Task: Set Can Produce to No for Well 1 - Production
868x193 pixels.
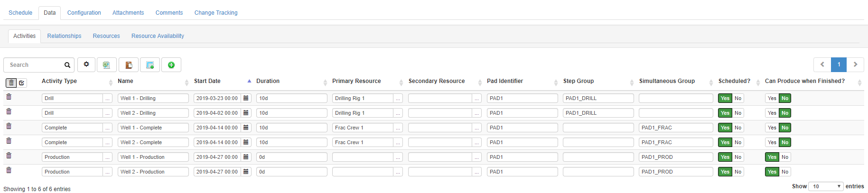Action: pos(785,157)
